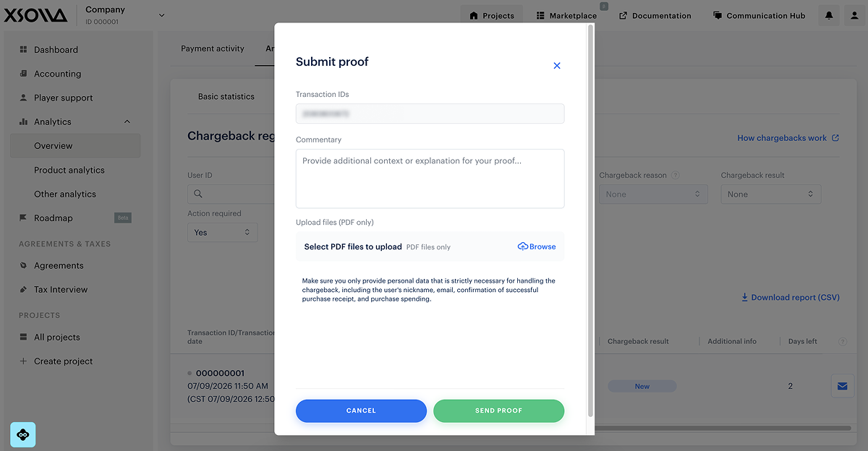Collapse the Analytics sidebar section
The height and width of the screenshot is (451, 868).
click(127, 122)
